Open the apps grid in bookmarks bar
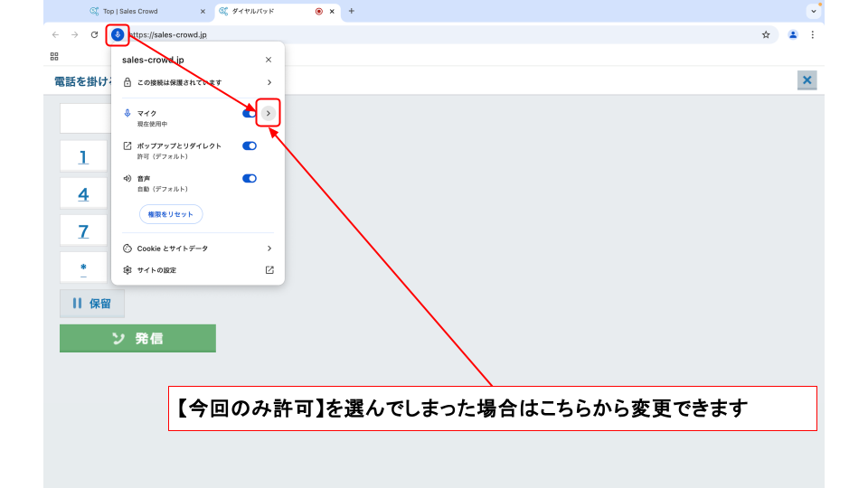This screenshot has height=488, width=868. click(54, 56)
